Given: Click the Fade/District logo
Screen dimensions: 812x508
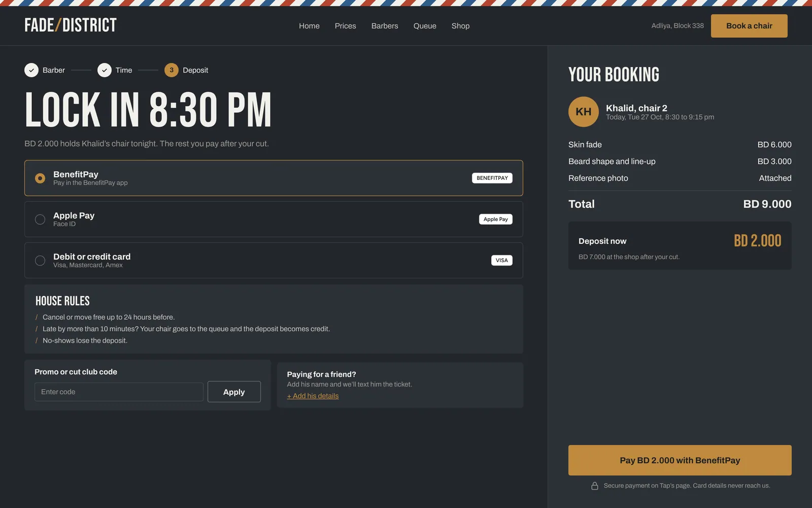Looking at the screenshot, I should 71,25.
